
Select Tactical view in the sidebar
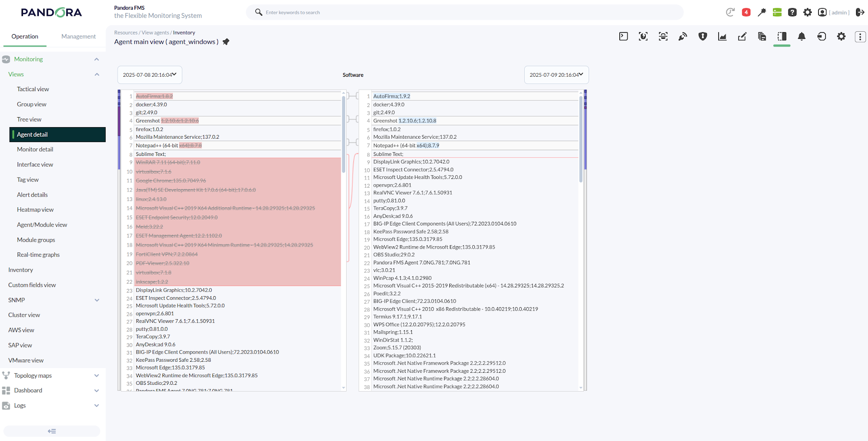click(33, 89)
